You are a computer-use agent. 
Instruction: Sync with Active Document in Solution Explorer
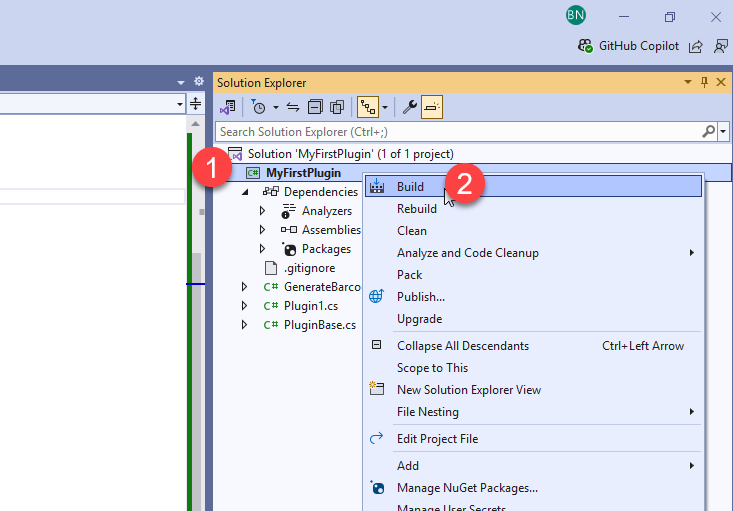[x=293, y=108]
